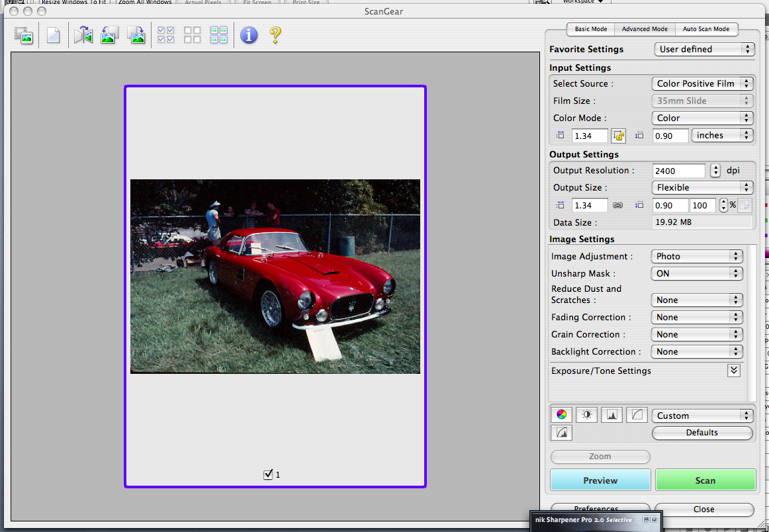Viewport: 769px width, 532px height.
Task: Switch to the Advanced Mode tab
Action: pyautogui.click(x=645, y=29)
